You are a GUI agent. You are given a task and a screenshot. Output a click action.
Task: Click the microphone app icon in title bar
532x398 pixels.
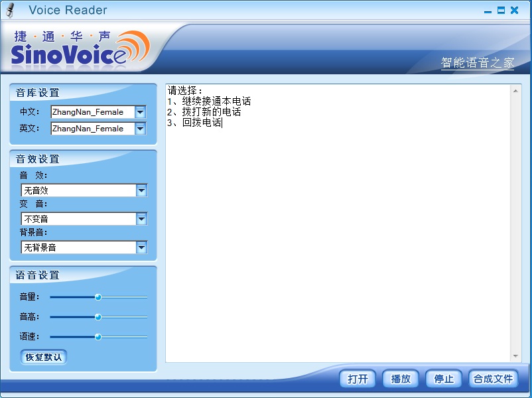[10, 10]
